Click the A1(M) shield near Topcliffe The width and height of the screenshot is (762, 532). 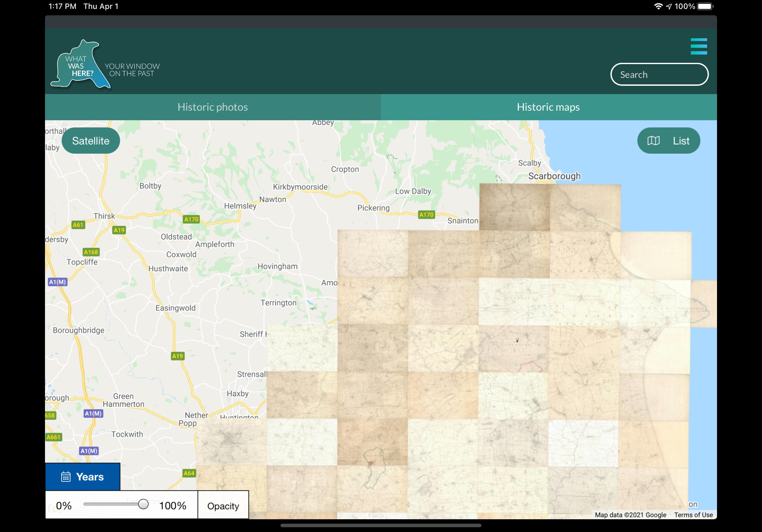(58, 282)
